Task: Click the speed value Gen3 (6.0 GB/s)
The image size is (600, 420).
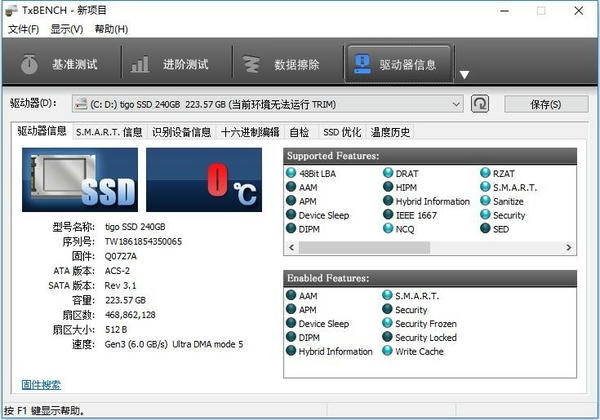Action: (x=136, y=344)
